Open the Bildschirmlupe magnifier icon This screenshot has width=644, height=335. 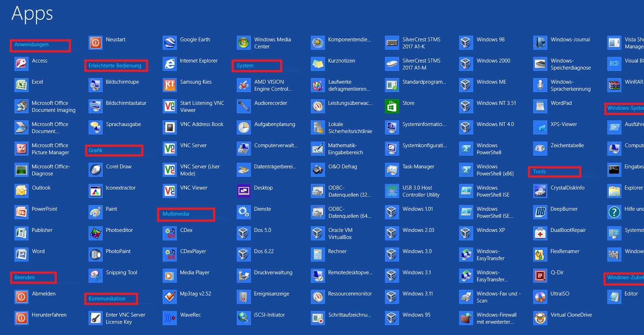click(x=95, y=85)
